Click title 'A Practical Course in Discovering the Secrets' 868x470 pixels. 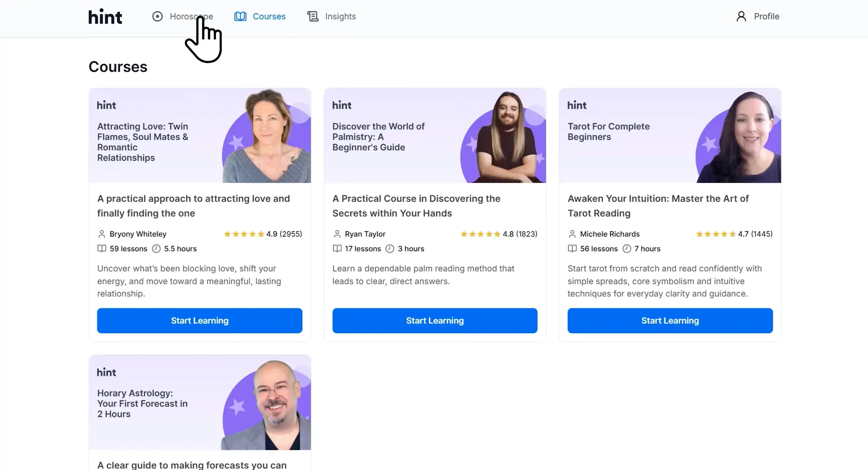pyautogui.click(x=416, y=206)
